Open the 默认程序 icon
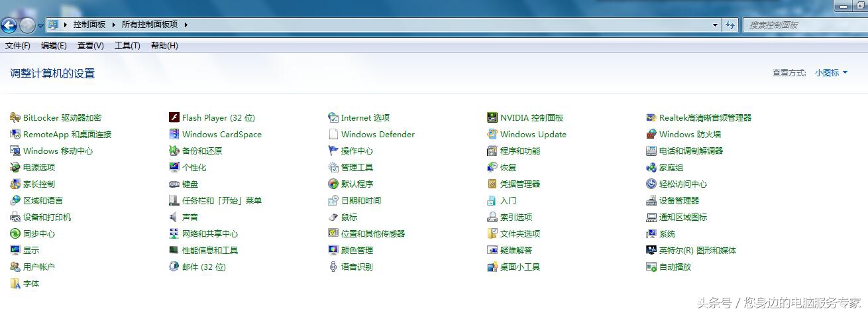Viewport: 868px width, 313px height. coord(333,184)
